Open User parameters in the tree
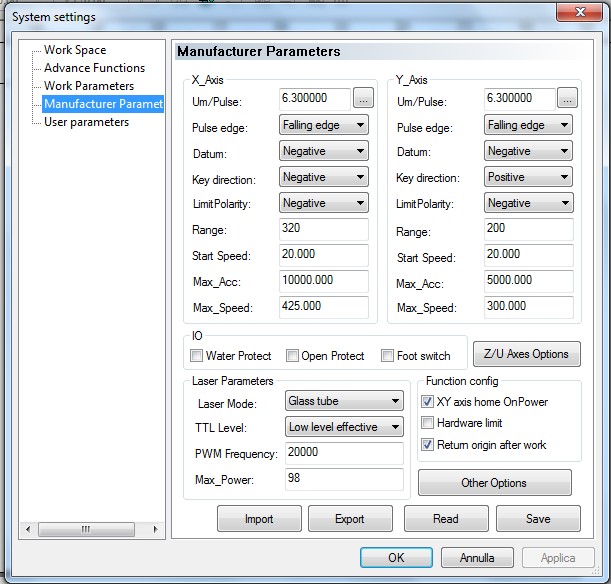The width and height of the screenshot is (611, 584). [x=86, y=122]
